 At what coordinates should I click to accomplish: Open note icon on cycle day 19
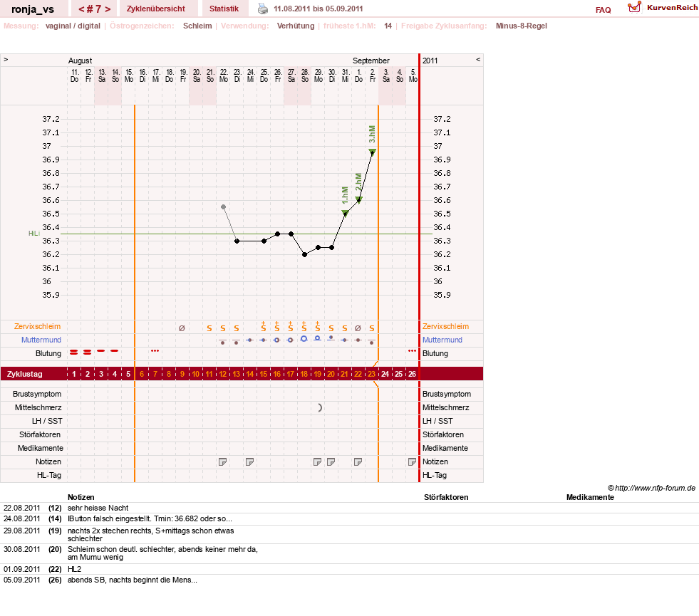pos(317,462)
